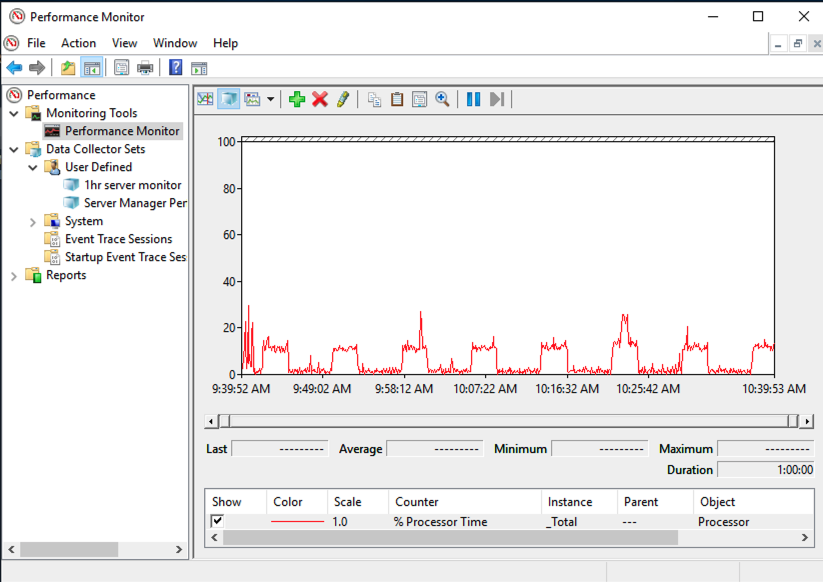Viewport: 823px width, 582px height.
Task: Open the View menu
Action: coord(124,43)
